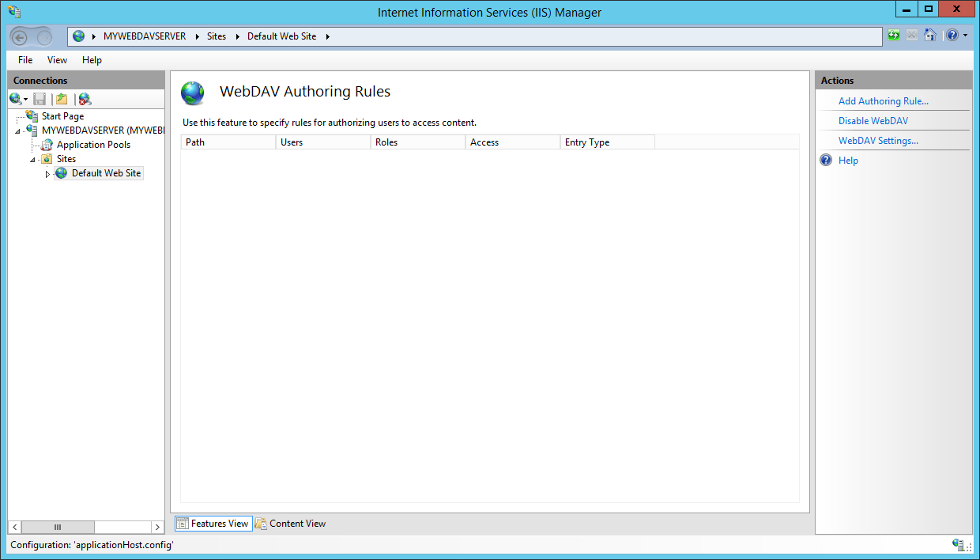Click the Up folder icon in Connections toolbar
Screen dimensions: 980x560
[x=62, y=99]
